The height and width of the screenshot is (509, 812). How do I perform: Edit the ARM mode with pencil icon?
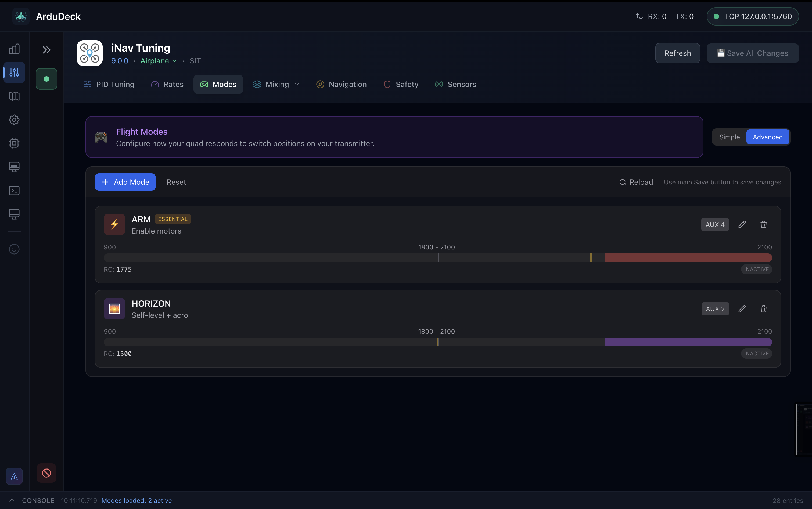tap(742, 224)
